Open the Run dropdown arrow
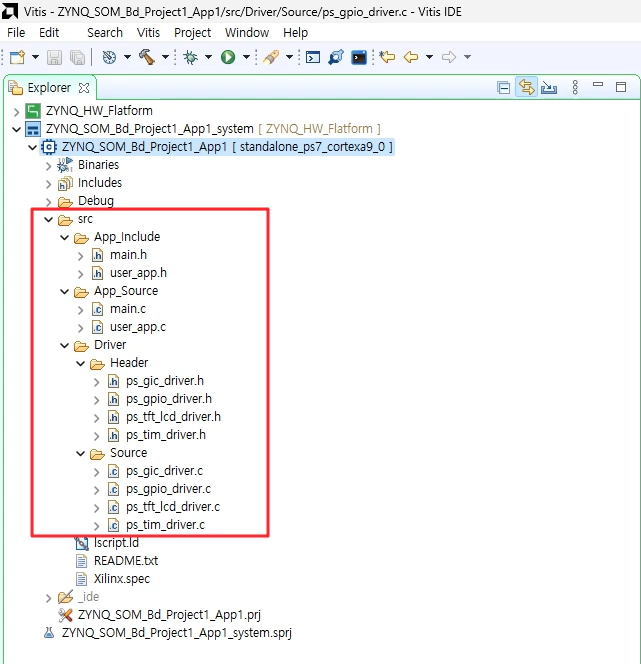The height and width of the screenshot is (664, 641). [x=246, y=57]
